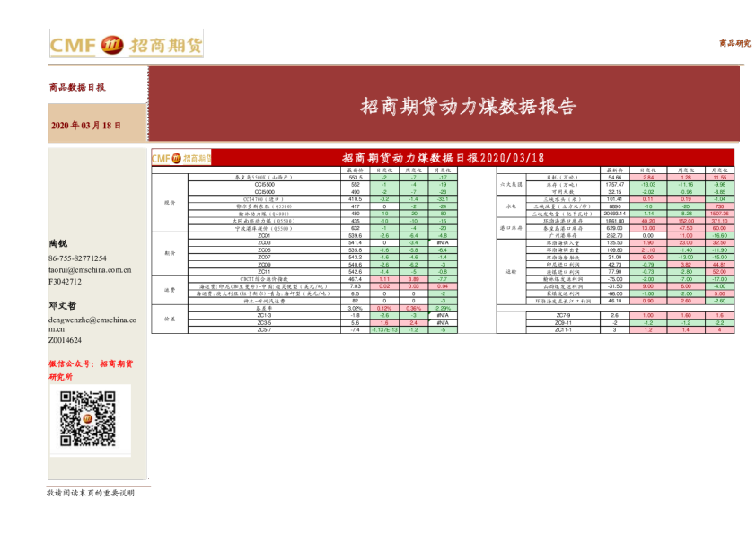This screenshot has height=534, width=756.
Task: Click the analyst name 邓文哲
Action: point(62,306)
